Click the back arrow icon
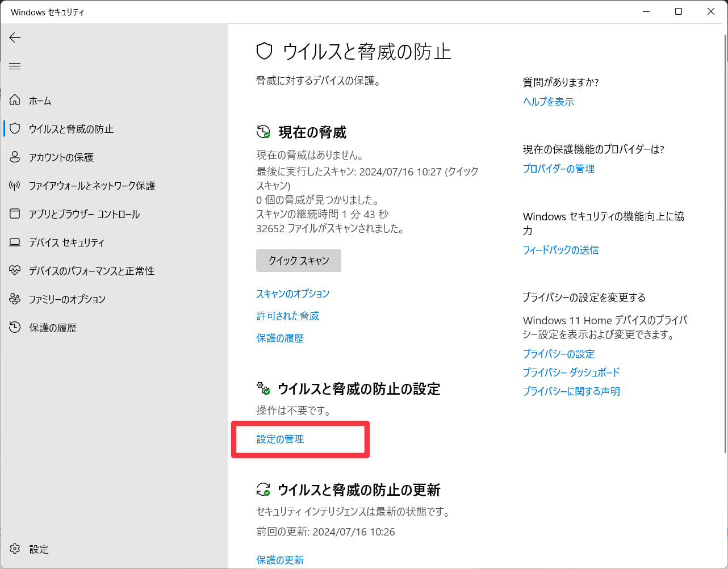728x569 pixels. coord(15,37)
